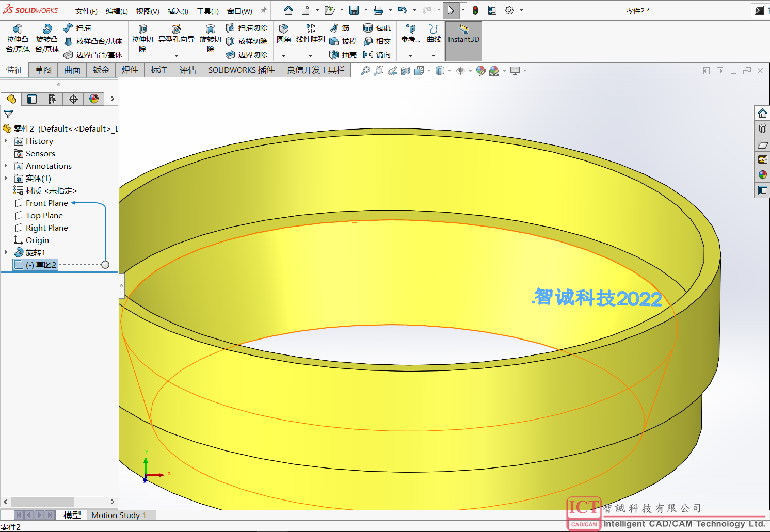This screenshot has height=532, width=770.
Task: Click the Section View icon
Action: tap(406, 71)
